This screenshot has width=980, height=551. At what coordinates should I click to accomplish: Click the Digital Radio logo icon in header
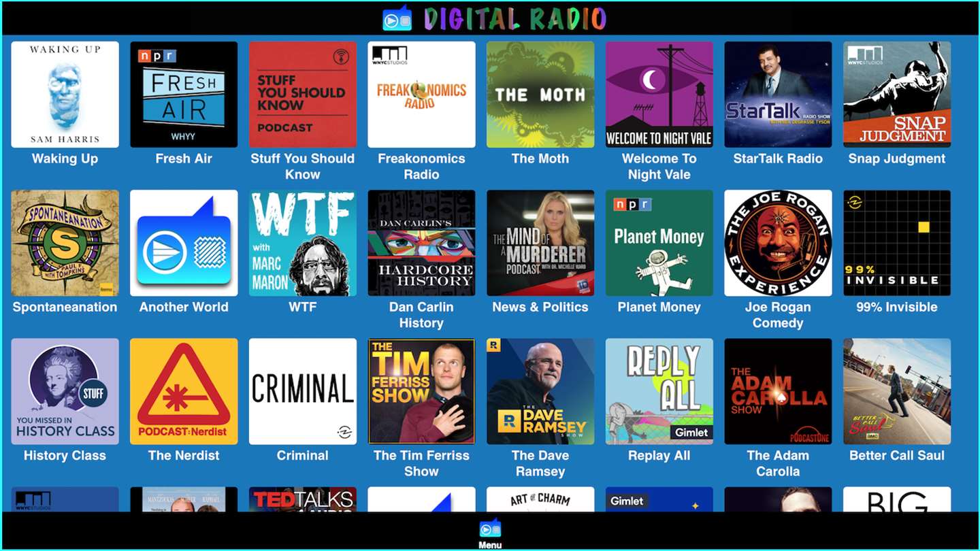(x=397, y=18)
